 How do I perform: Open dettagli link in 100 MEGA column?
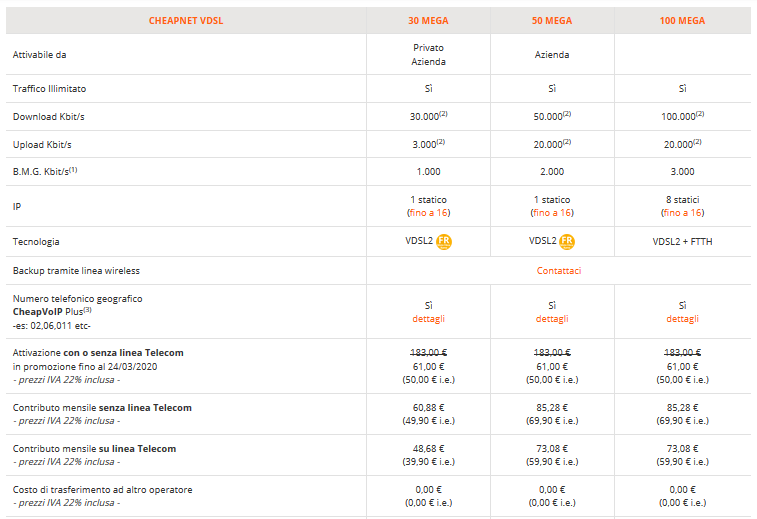click(682, 319)
